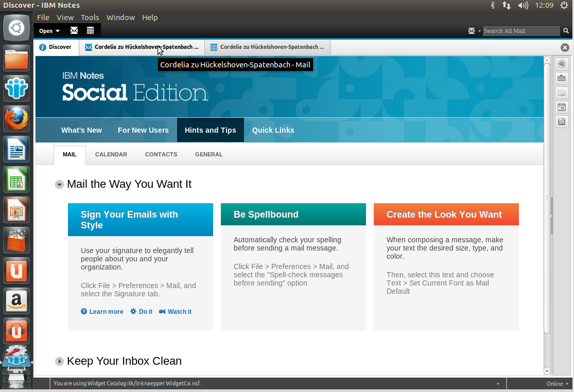The height and width of the screenshot is (392, 574).
Task: Open the sound volume indicator
Action: 523,5
